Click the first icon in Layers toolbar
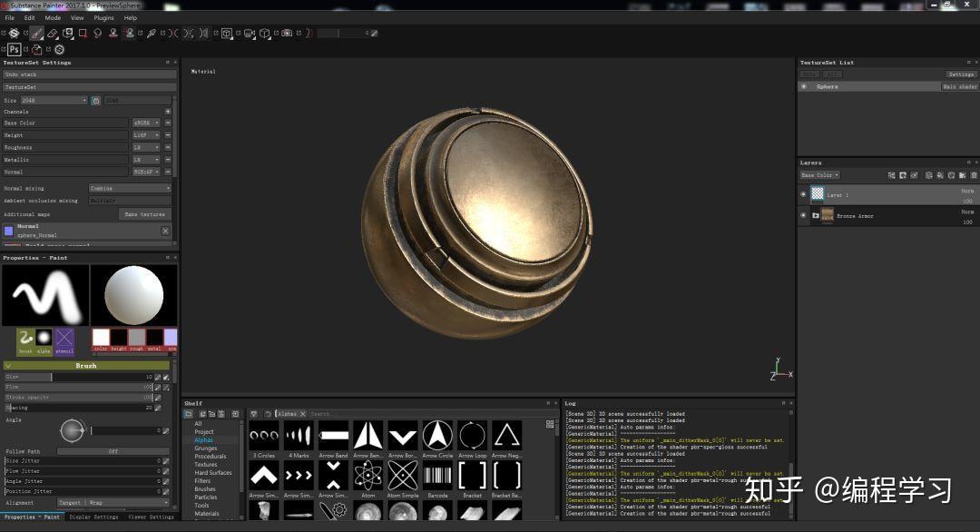Viewport: 980px width, 532px height. pos(891,175)
